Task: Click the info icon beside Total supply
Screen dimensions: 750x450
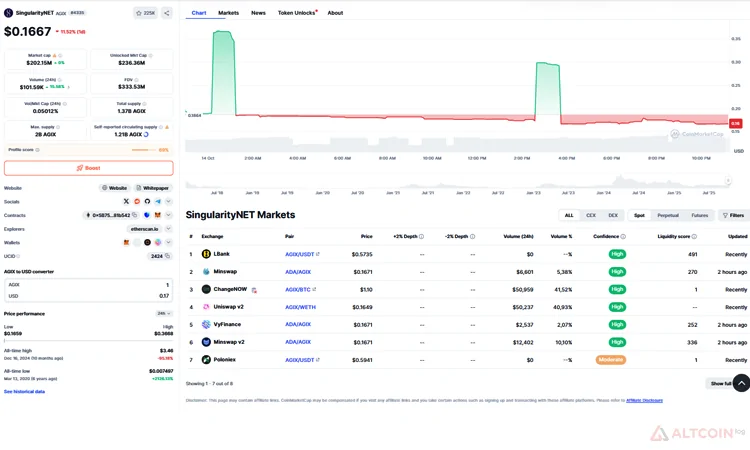Action: point(144,104)
